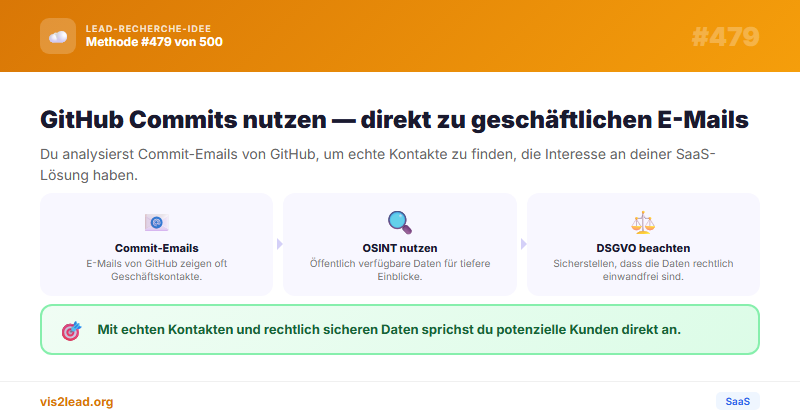
Task: Click 'Methode #479 von 500' text
Action: pos(154,42)
